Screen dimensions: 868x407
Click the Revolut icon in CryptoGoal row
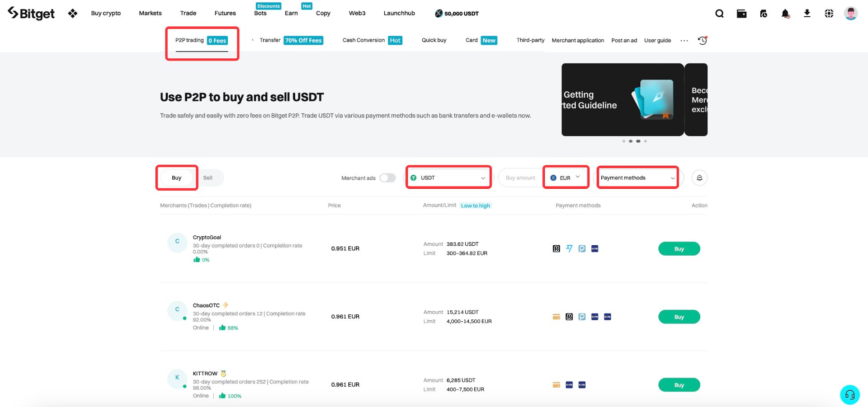557,248
